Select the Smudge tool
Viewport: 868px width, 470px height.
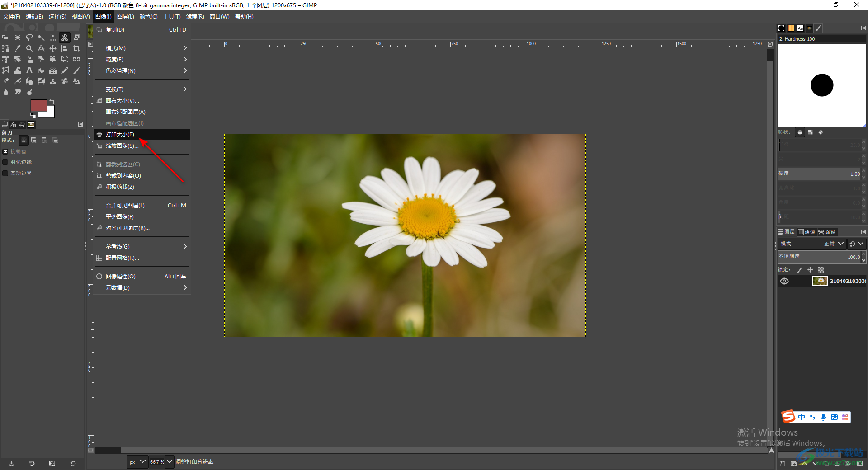click(x=17, y=92)
